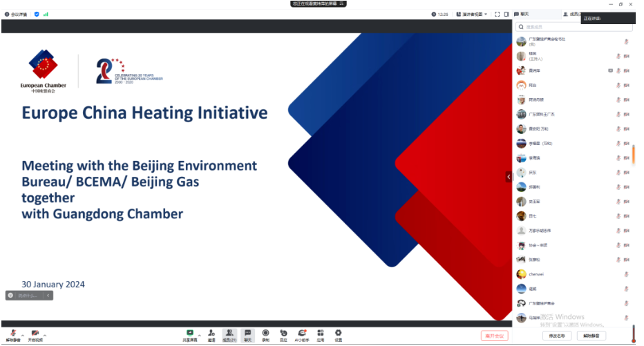The width and height of the screenshot is (644, 346).
Task: Collapse the floating chat bar arrow
Action: 48,296
